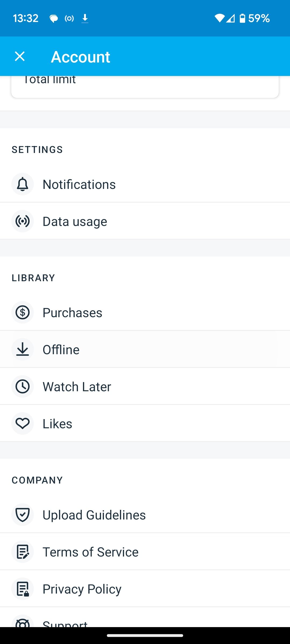Viewport: 290px width, 644px height.
Task: Tap the Total limit card
Action: [x=145, y=86]
